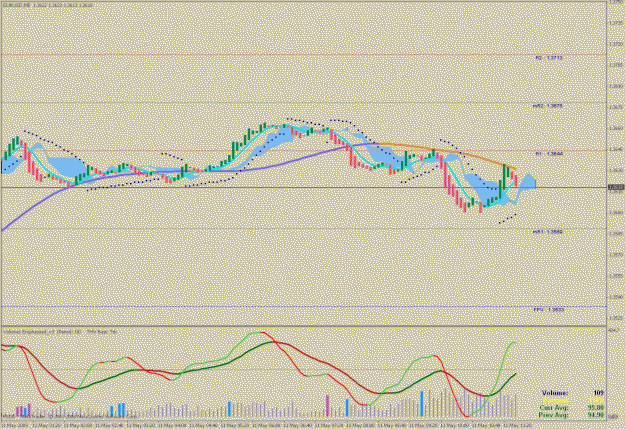The height and width of the screenshot is (429, 625).
Task: Click the R2 pivot level label
Action: pos(548,58)
